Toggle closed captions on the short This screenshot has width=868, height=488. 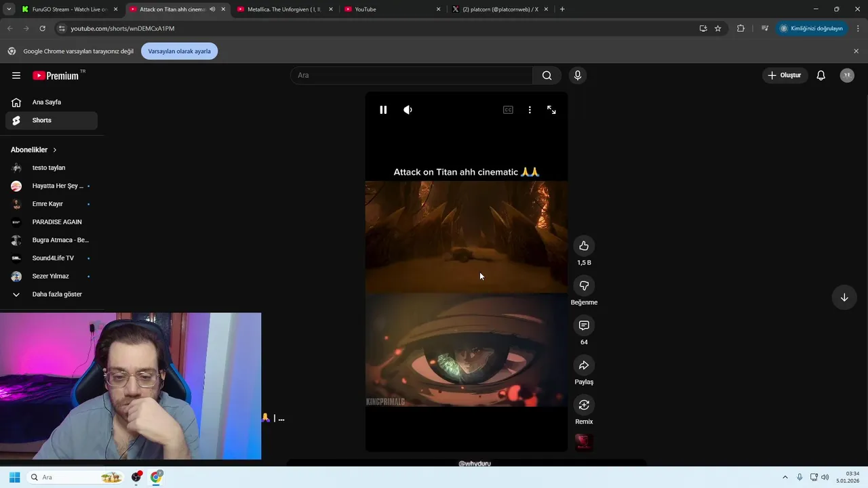508,110
